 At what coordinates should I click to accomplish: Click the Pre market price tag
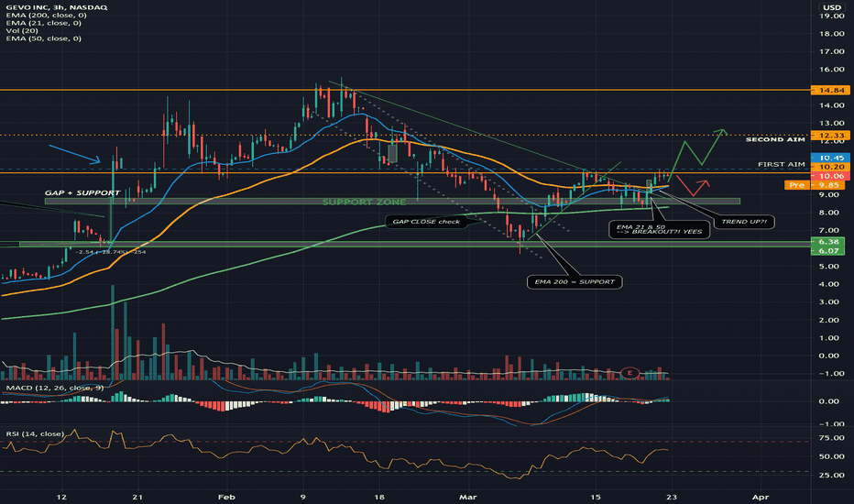click(797, 185)
